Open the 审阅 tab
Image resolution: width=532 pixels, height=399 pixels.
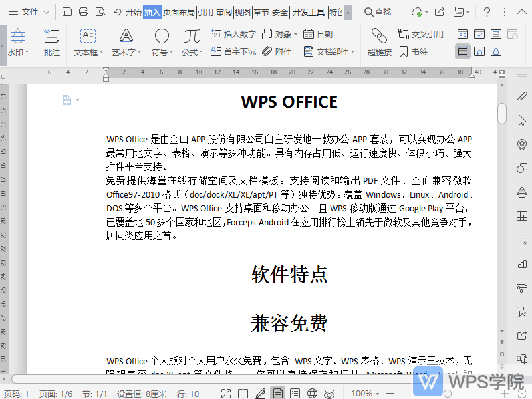(x=224, y=12)
